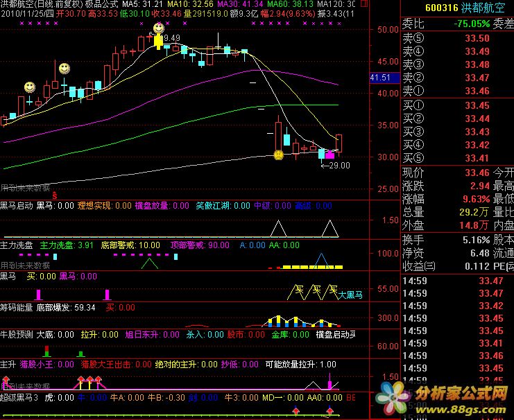Click the 买③ quote row at 33.43
This screenshot has height=420, width=514.
[457, 132]
